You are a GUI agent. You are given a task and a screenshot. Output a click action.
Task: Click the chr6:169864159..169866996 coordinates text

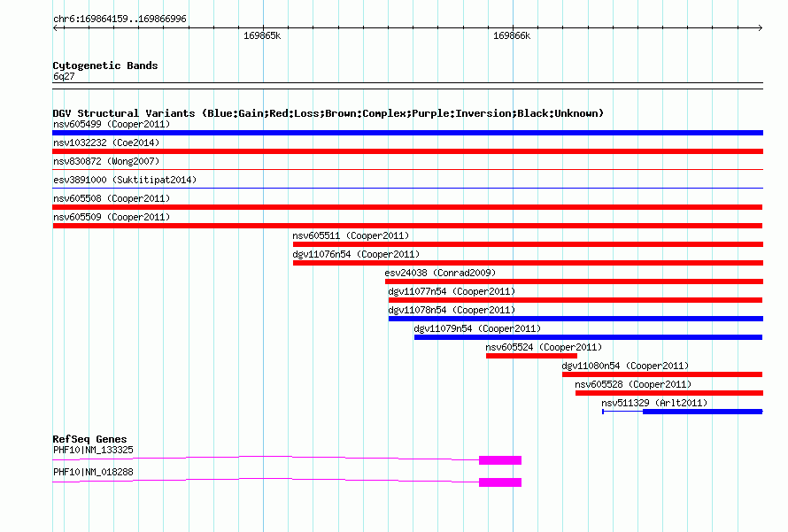(120, 19)
